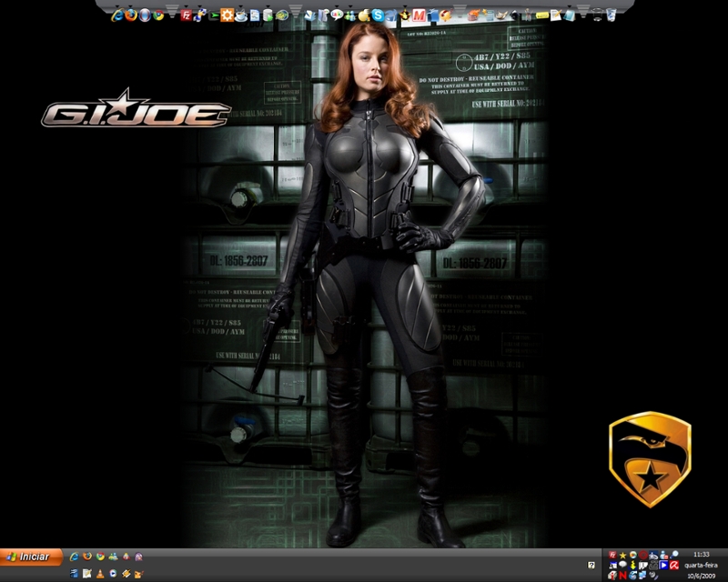Open Internet Explorer from quick launch

(74, 555)
